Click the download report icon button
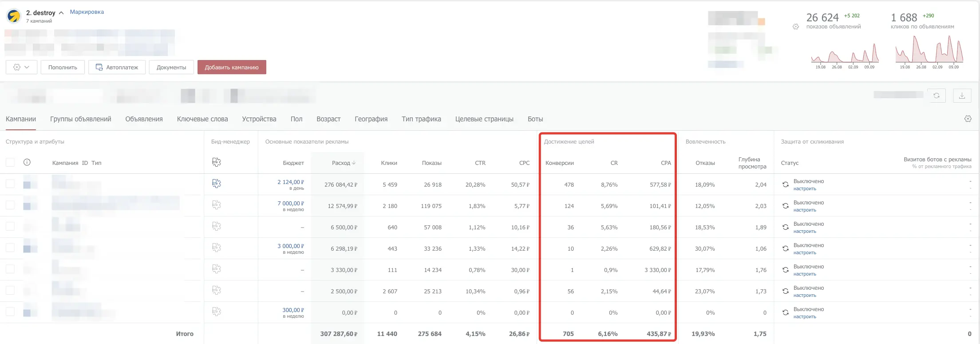Image resolution: width=980 pixels, height=344 pixels. [x=962, y=96]
